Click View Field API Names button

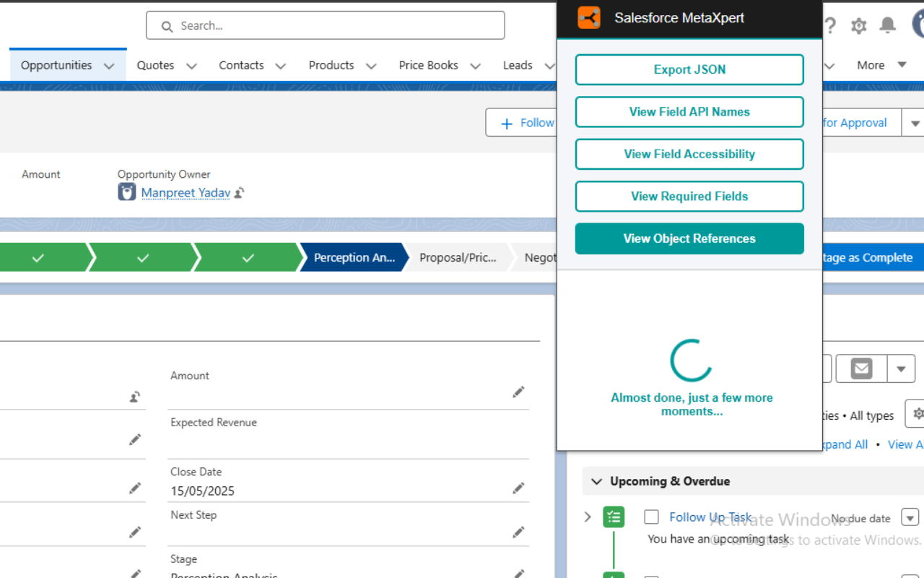pyautogui.click(x=689, y=112)
